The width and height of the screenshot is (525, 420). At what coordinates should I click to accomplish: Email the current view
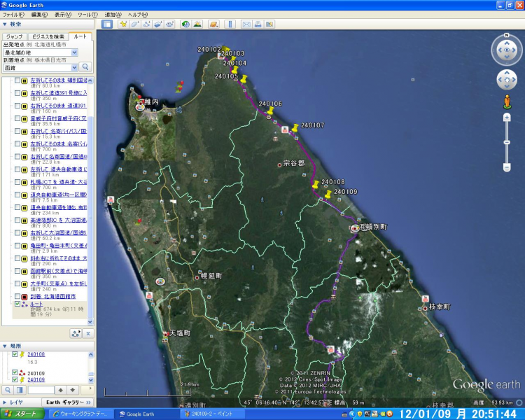pos(246,24)
